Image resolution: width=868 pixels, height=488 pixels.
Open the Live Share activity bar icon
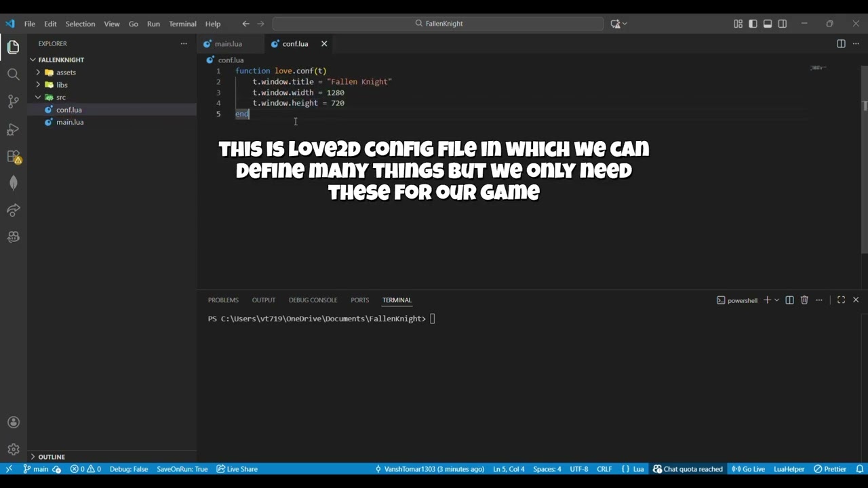[14, 210]
